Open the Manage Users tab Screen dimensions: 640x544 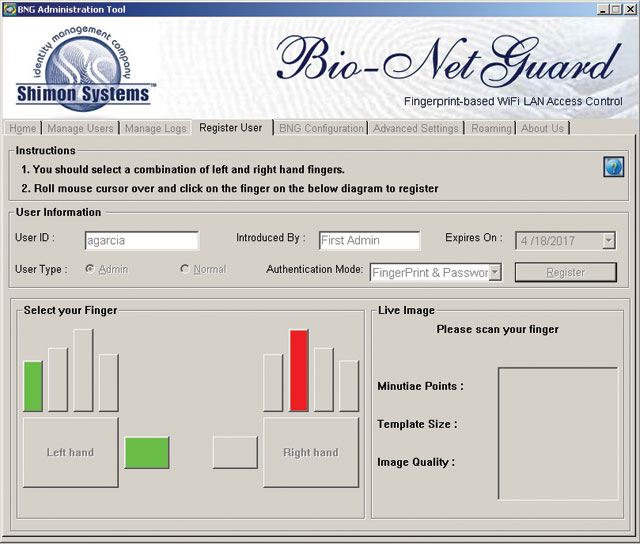click(x=80, y=128)
